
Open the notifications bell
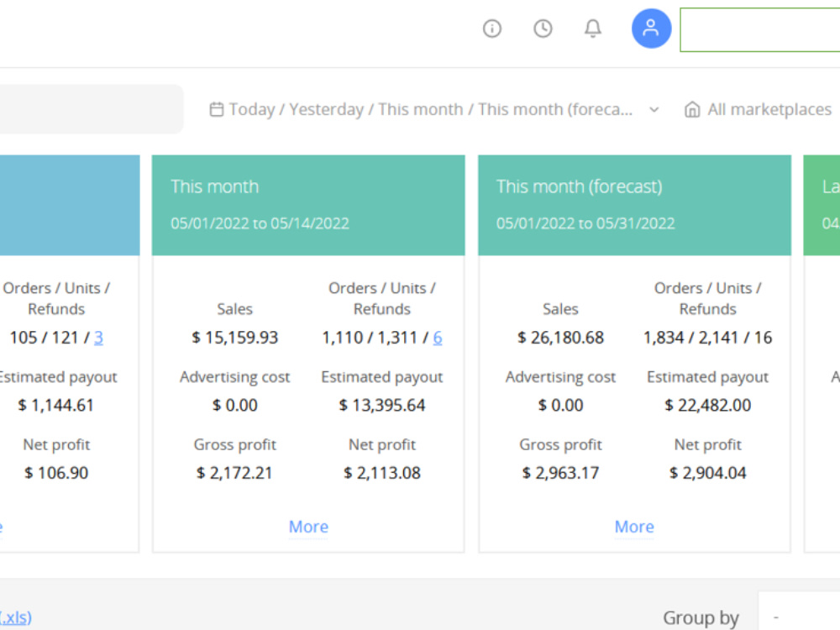pos(592,29)
